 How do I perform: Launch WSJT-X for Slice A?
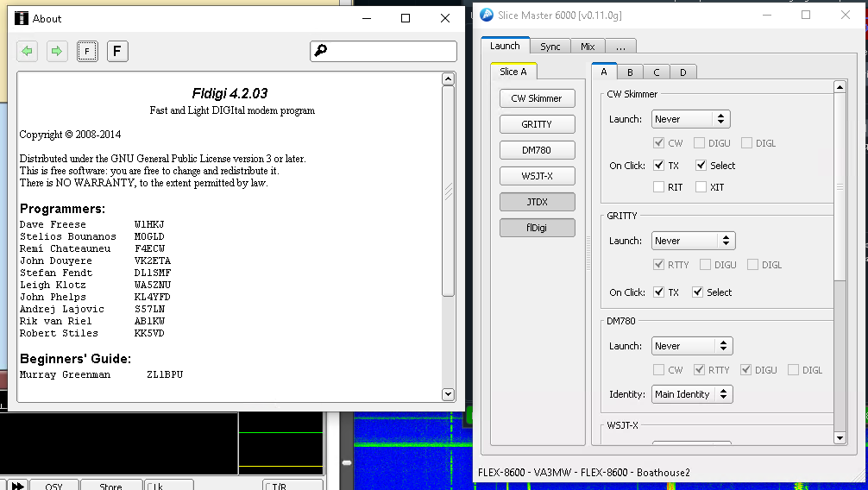537,176
